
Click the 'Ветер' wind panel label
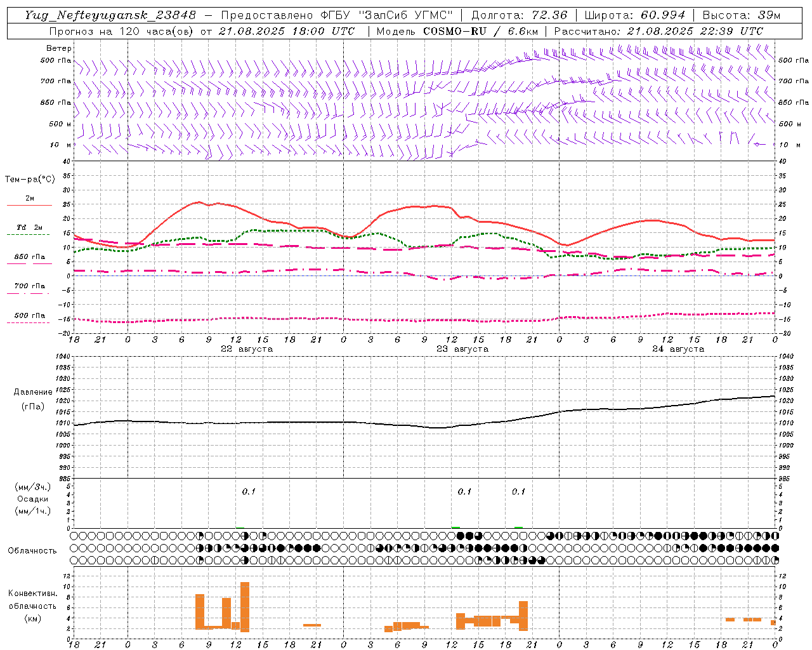click(59, 48)
